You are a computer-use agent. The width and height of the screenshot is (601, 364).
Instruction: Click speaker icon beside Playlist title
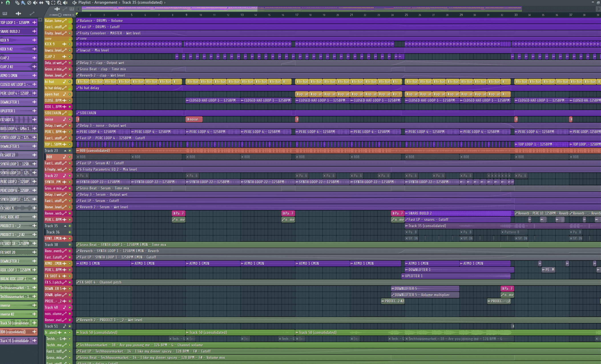coord(74,3)
